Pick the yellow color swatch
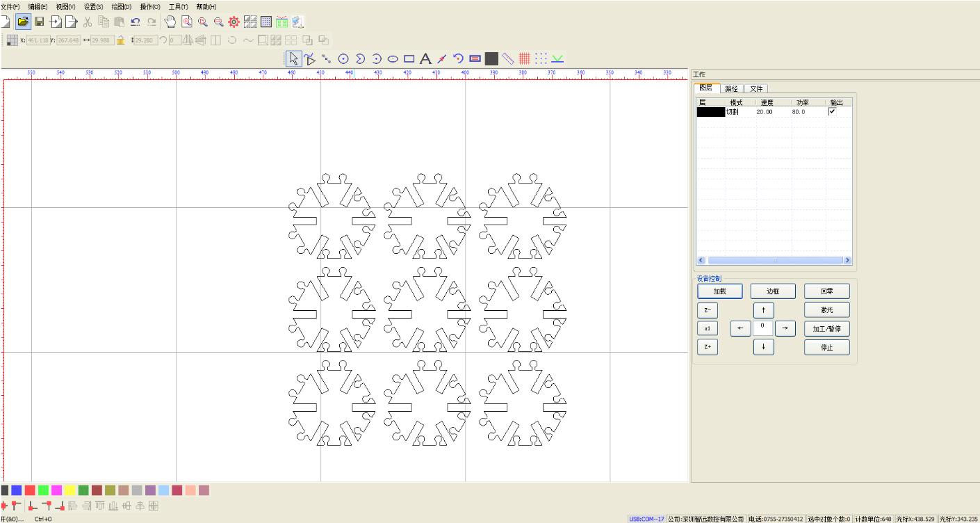The image size is (980, 523). 70,490
